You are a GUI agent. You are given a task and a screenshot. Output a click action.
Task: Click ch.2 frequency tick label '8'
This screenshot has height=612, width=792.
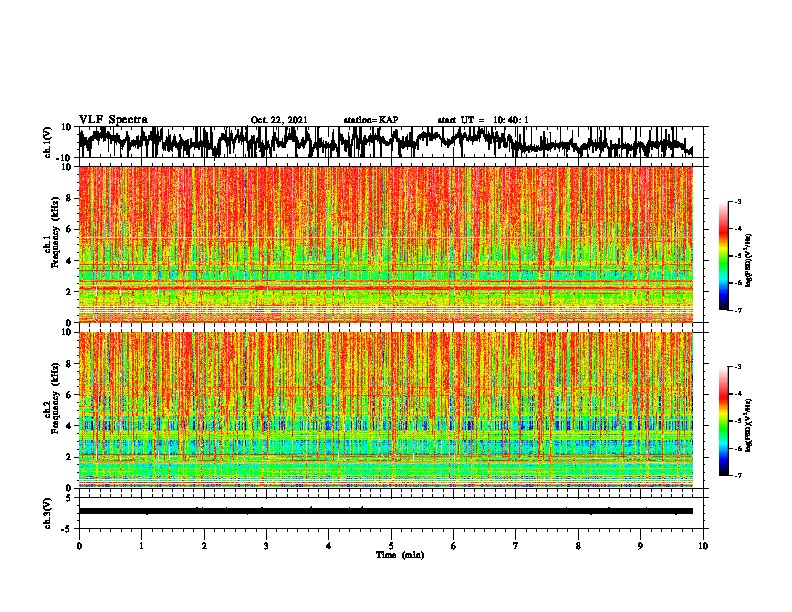tap(69, 364)
